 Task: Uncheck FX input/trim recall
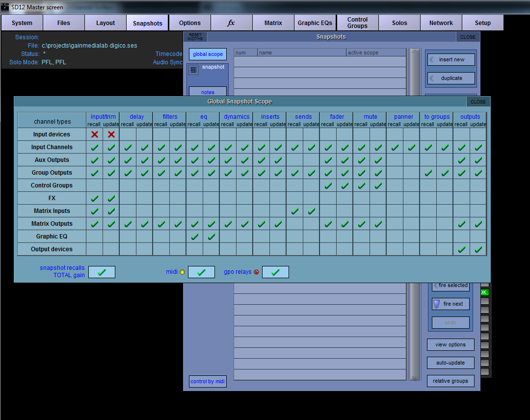click(95, 198)
